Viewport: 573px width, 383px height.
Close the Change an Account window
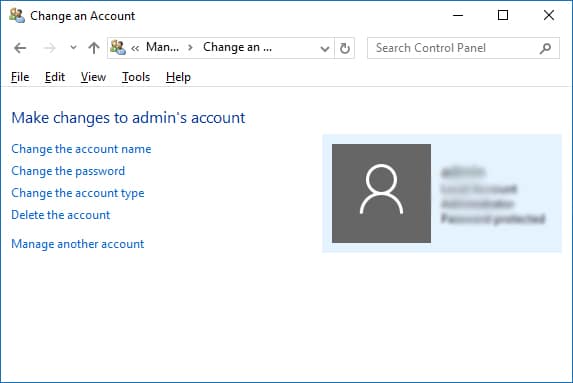[549, 15]
